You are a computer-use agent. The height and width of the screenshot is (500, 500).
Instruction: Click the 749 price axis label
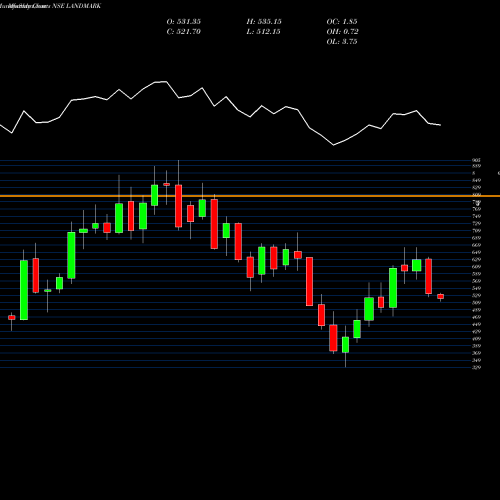(477, 216)
